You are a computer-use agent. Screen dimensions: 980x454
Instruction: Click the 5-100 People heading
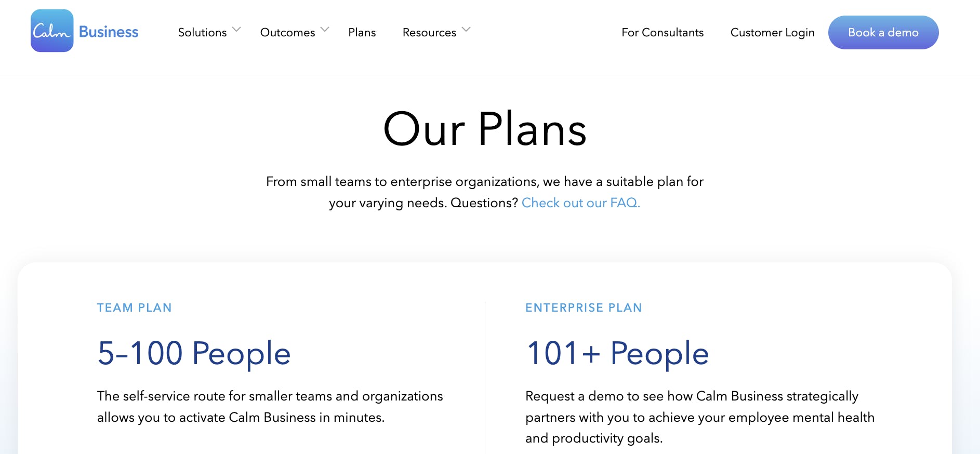[194, 353]
